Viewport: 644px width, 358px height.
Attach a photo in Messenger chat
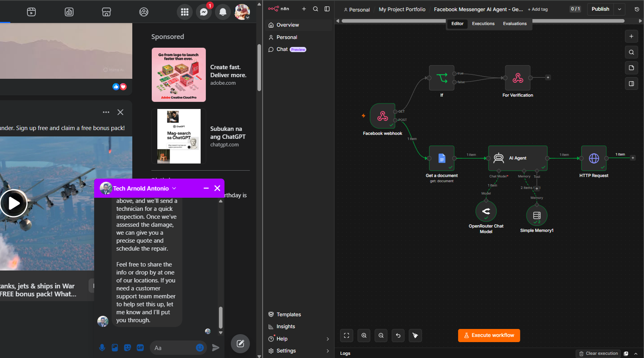(115, 348)
